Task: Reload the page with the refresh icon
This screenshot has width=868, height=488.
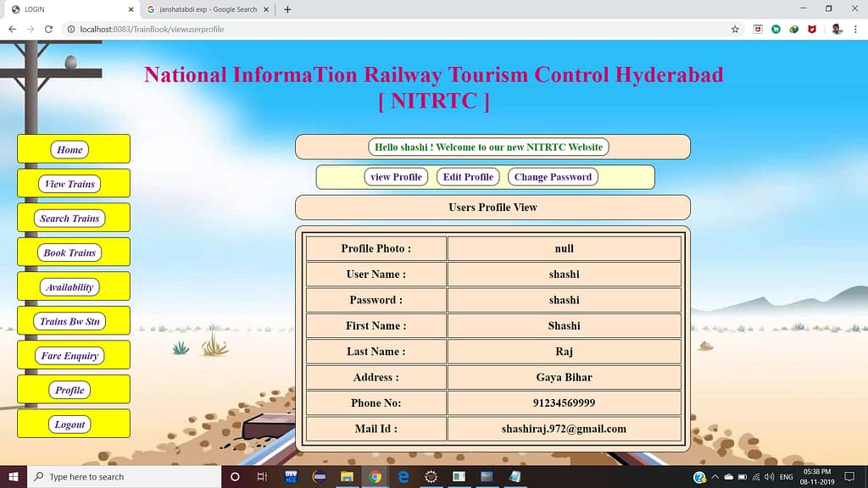Action: point(48,29)
